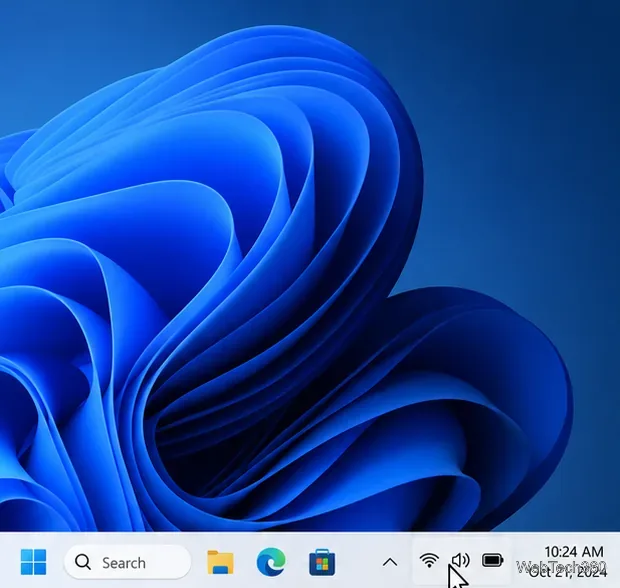Show hidden system tray icons
This screenshot has width=620, height=588.
tap(390, 562)
